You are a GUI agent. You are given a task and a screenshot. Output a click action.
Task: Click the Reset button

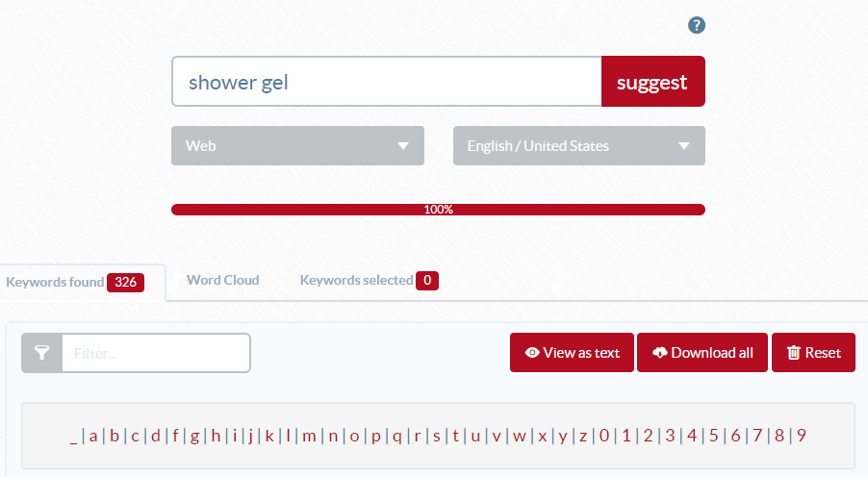814,353
